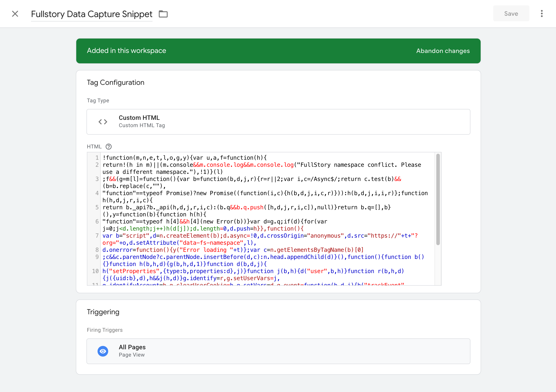Open the three-dot more options menu

point(541,14)
